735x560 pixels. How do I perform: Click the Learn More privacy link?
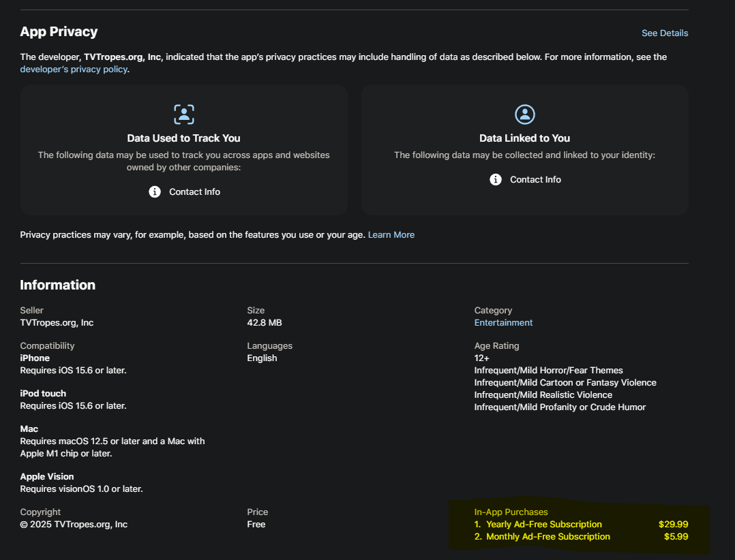click(x=391, y=234)
